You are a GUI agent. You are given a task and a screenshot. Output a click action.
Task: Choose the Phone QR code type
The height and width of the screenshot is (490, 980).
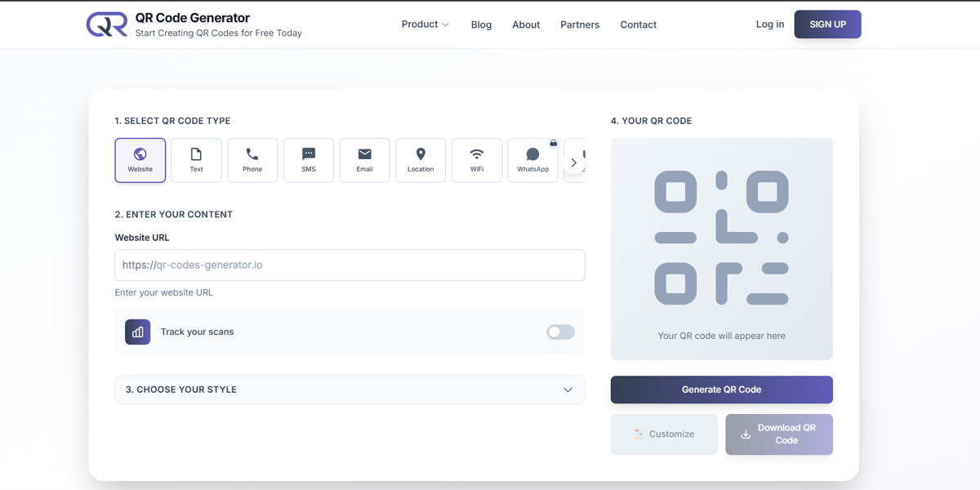point(252,160)
